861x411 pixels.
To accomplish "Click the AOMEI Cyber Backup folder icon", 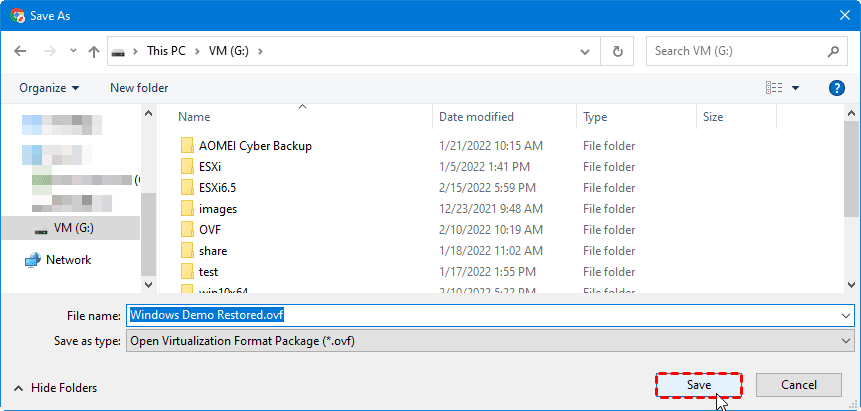I will 187,146.
